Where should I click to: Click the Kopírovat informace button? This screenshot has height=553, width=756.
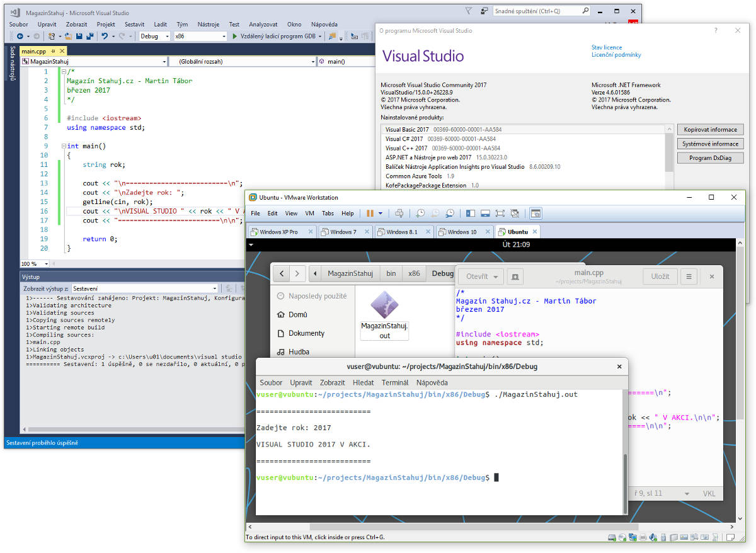coord(710,129)
